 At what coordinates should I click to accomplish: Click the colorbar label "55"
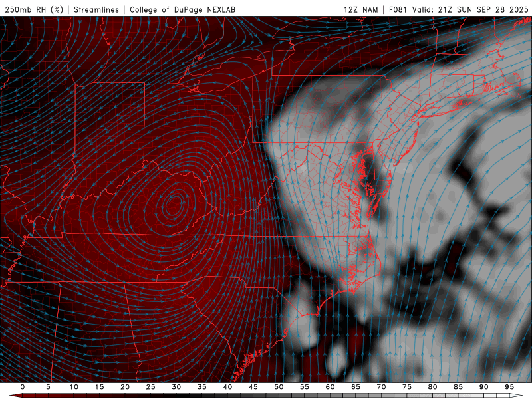point(305,387)
